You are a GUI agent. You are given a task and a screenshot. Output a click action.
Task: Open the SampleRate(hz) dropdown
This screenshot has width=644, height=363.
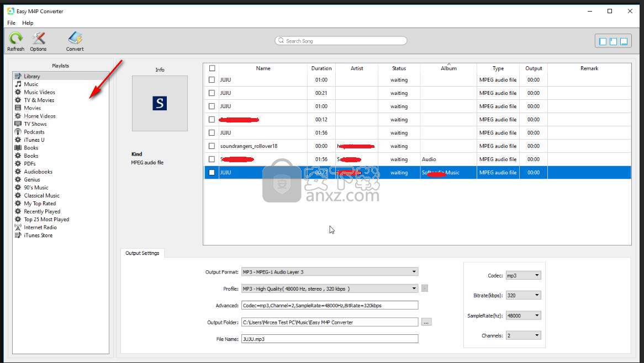(523, 316)
